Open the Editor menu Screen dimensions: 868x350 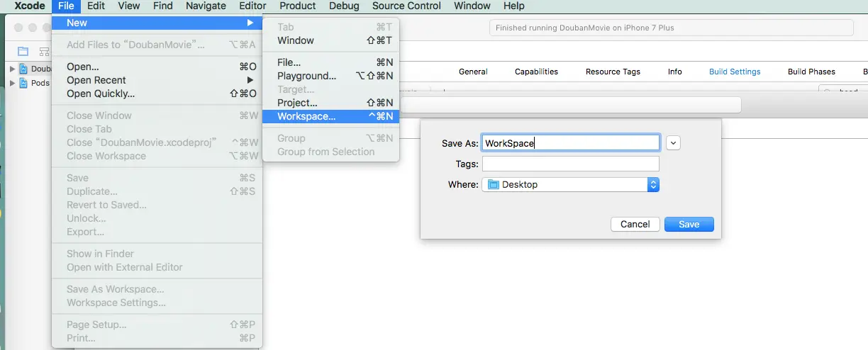coord(252,6)
